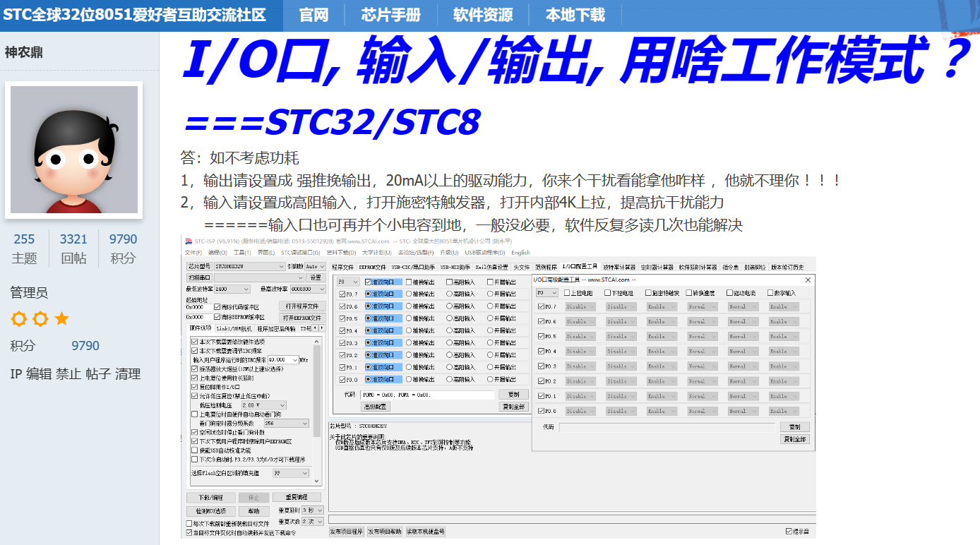Click the 神农鼎 cartoon avatar picture
This screenshot has height=545, width=980.
(x=74, y=150)
